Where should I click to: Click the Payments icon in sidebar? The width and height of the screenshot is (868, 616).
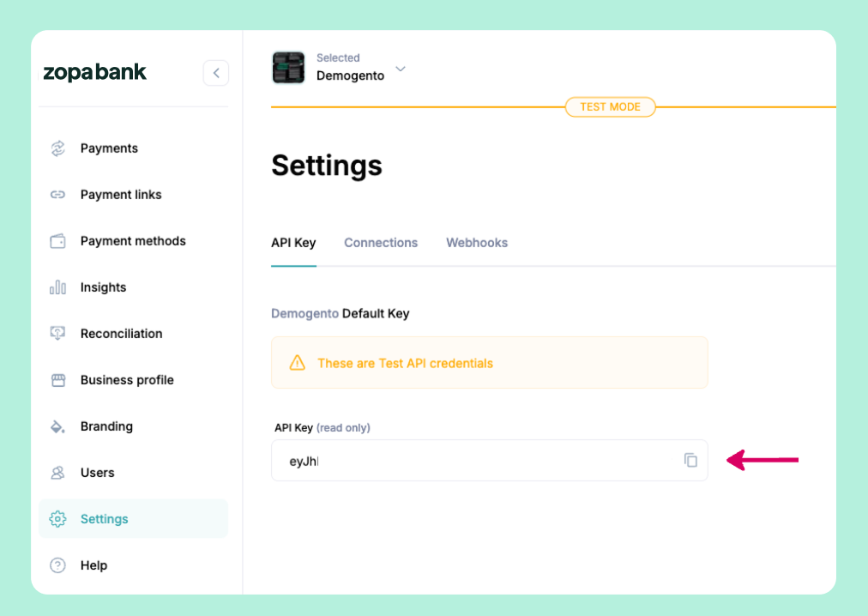click(x=58, y=148)
